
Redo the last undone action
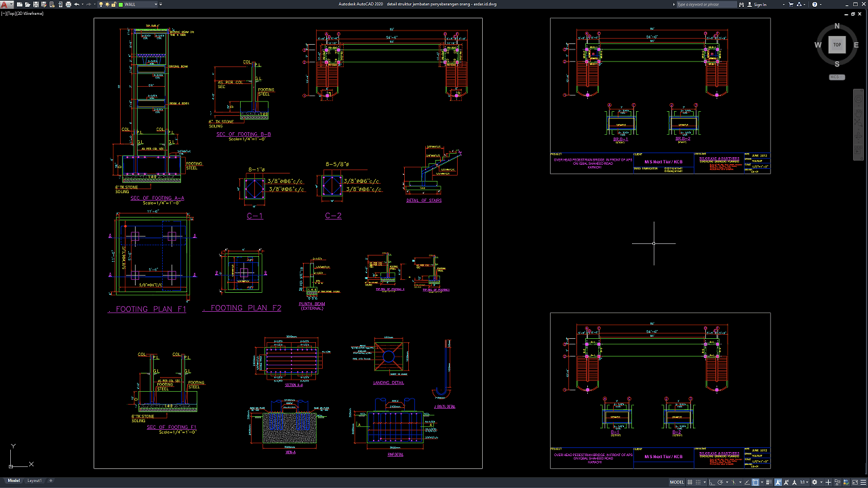89,4
